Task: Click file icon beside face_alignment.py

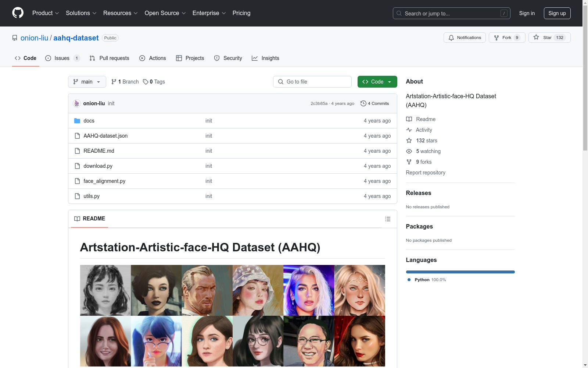Action: (77, 181)
